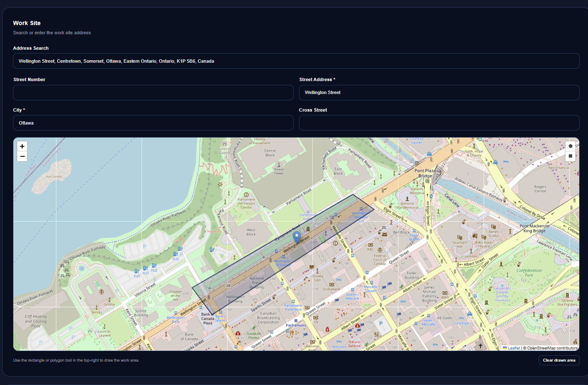Zoom in on the map
588x385 pixels.
coord(22,146)
